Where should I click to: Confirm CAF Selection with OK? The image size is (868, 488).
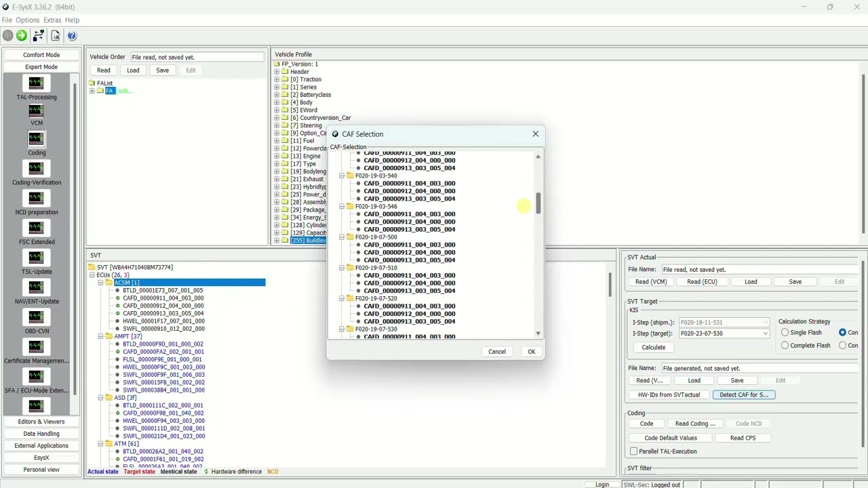coord(532,352)
